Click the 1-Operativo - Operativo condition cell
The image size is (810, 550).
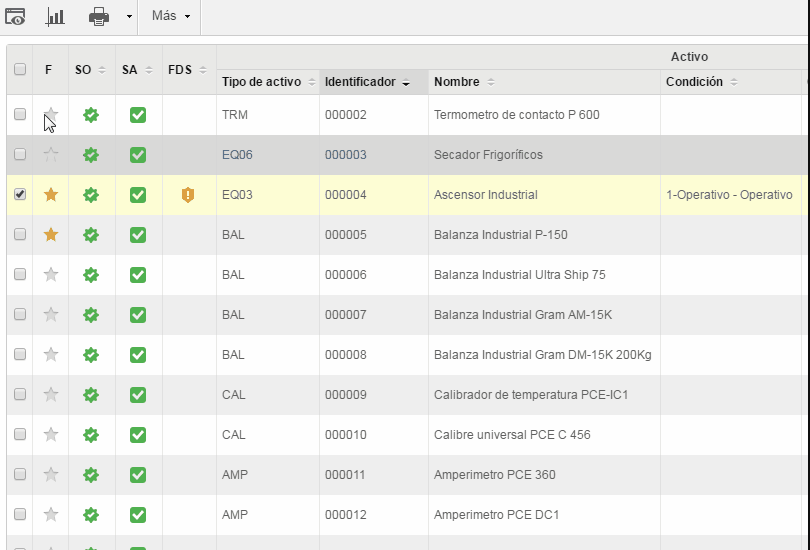[729, 195]
